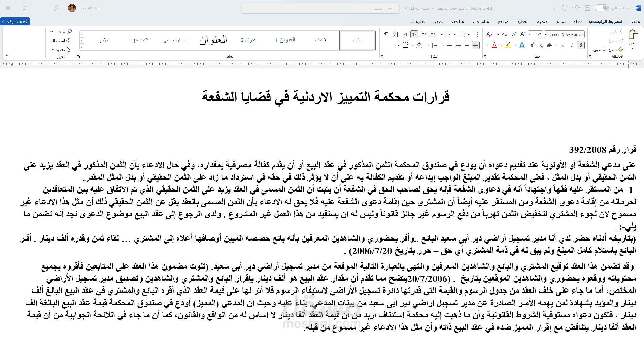This screenshot has height=337, width=644.
Task: Click the Borders icon
Action: coord(405,45)
